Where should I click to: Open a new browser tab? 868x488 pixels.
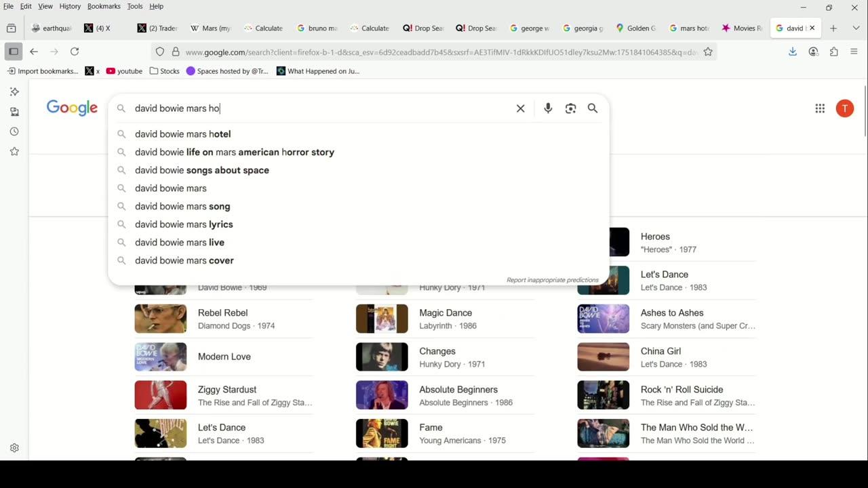pos(833,28)
